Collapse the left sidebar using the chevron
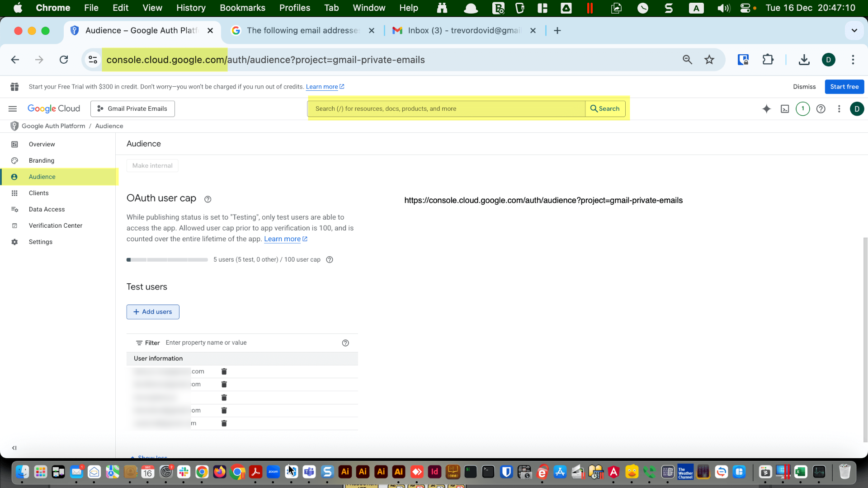This screenshot has width=868, height=488. pos(14,448)
